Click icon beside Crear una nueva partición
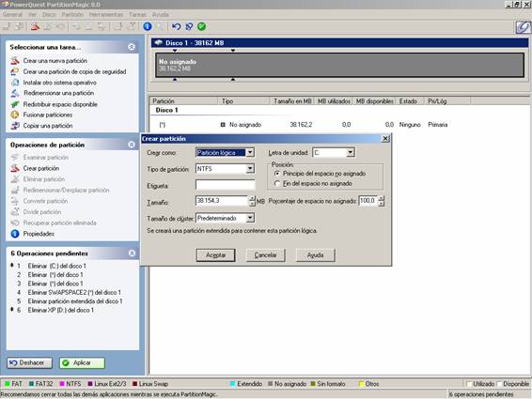 [15, 61]
